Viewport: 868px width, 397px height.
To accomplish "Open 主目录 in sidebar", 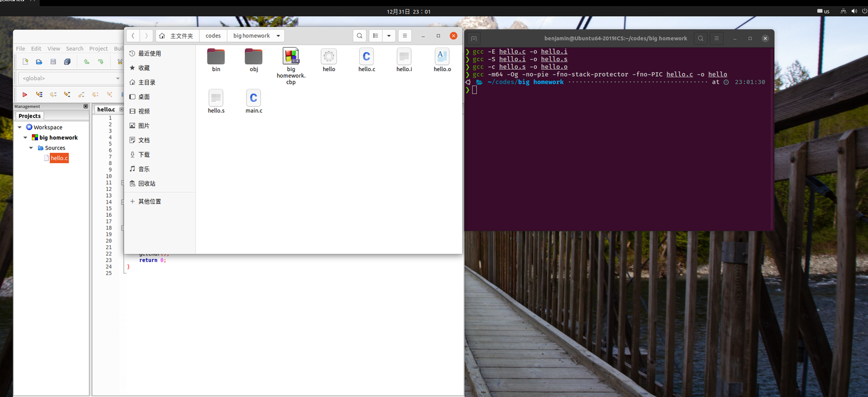I will (x=160, y=83).
